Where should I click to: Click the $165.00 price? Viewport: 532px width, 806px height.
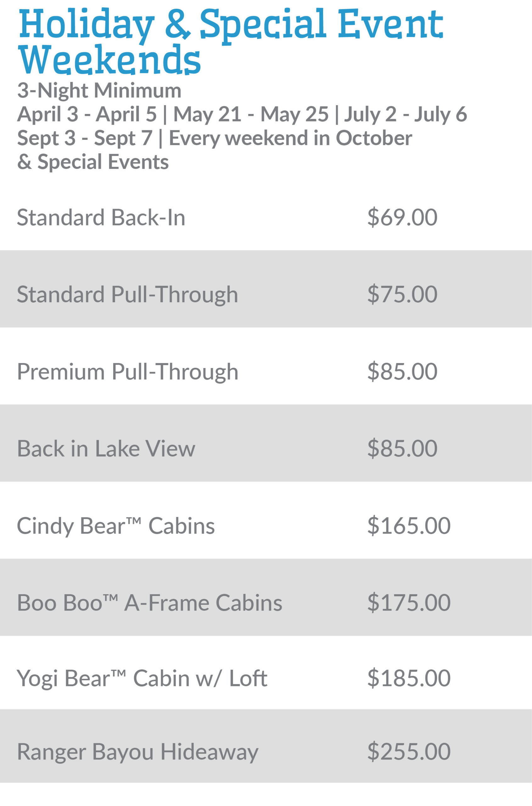click(x=409, y=526)
